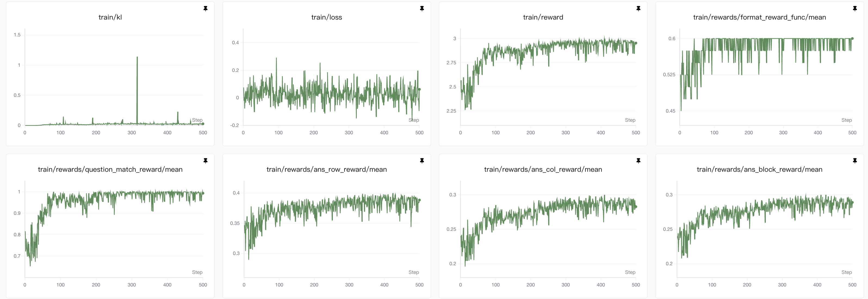Click pin icon on train/reward panel
This screenshot has width=868, height=299.
[638, 8]
